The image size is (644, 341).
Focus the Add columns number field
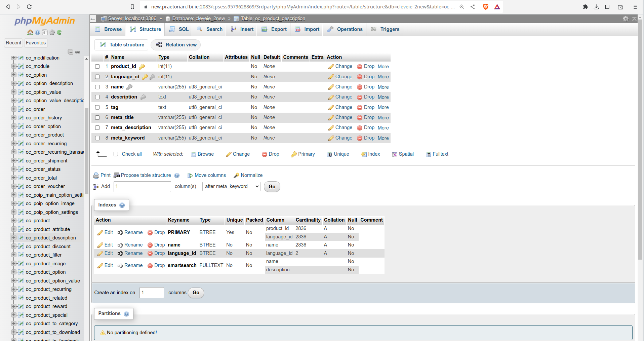(142, 186)
